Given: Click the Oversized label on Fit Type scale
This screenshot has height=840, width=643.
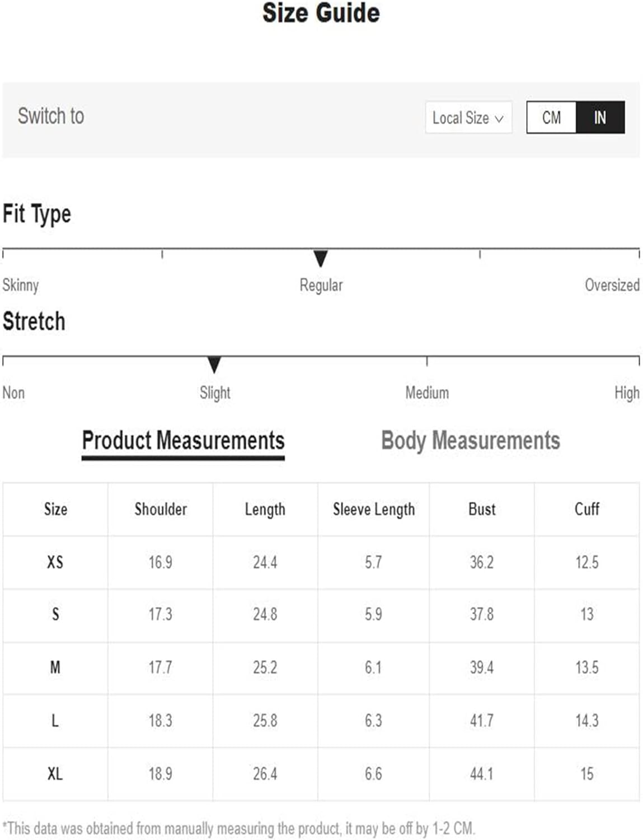Looking at the screenshot, I should click(612, 285).
